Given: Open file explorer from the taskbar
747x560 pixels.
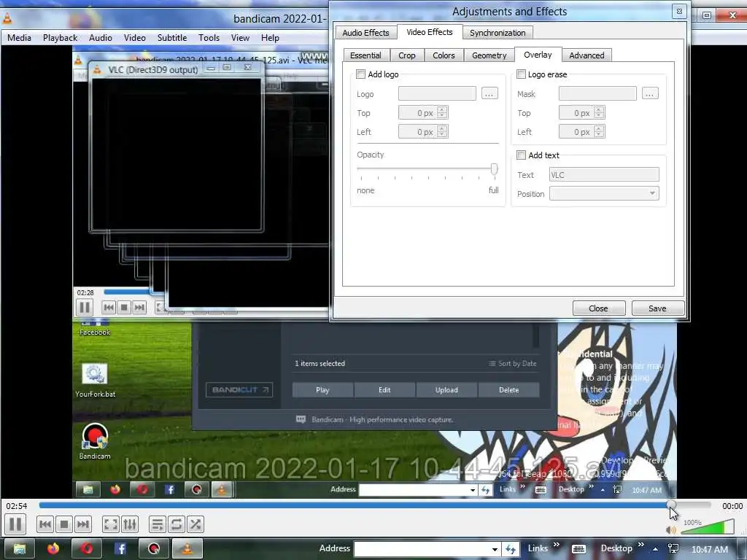Looking at the screenshot, I should click(19, 548).
